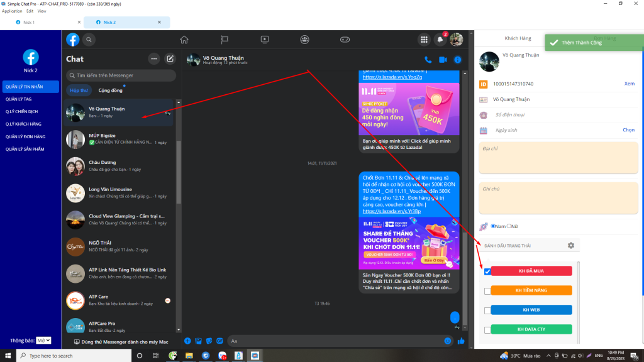Check the KH DATA CTY checkbox
The width and height of the screenshot is (644, 362).
pos(487,330)
